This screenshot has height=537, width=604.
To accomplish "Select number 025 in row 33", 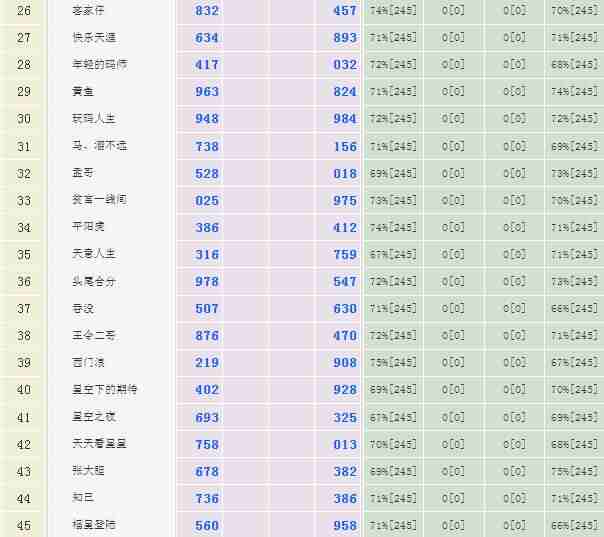I will click(x=207, y=200).
